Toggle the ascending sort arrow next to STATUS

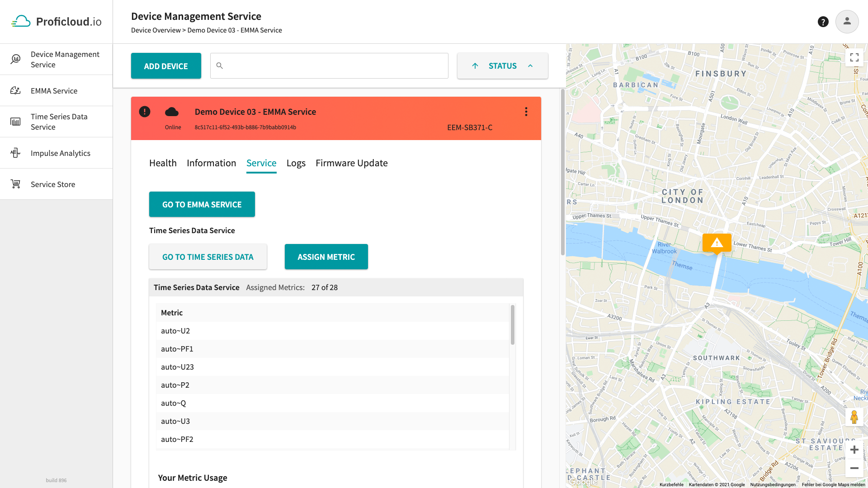(x=475, y=66)
